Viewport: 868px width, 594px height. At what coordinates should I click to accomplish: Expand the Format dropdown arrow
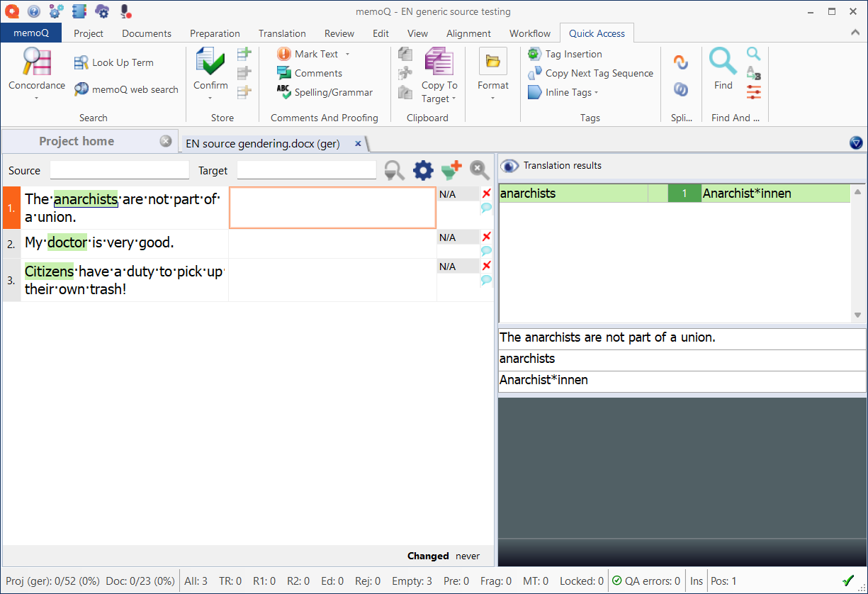click(x=492, y=99)
